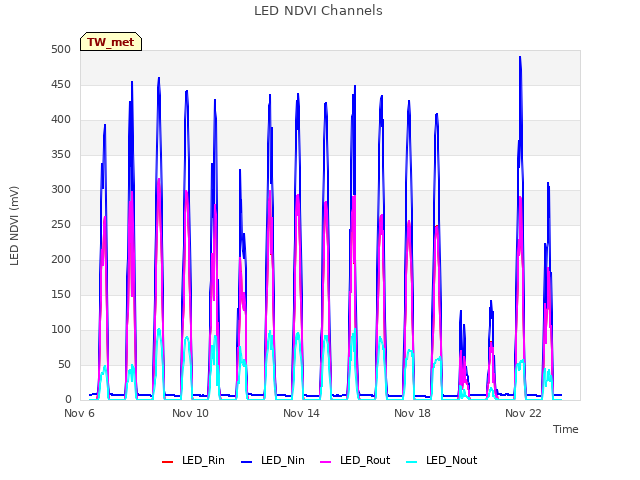This screenshot has height=480, width=640.
Task: Click the Nov 18 x-axis tick label
Action: 412,413
